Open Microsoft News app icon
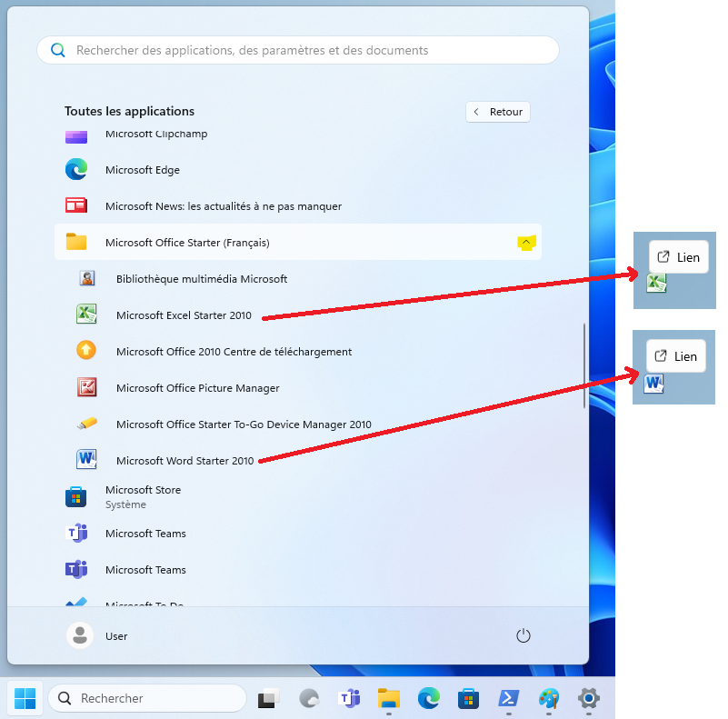The width and height of the screenshot is (728, 719). coord(76,205)
